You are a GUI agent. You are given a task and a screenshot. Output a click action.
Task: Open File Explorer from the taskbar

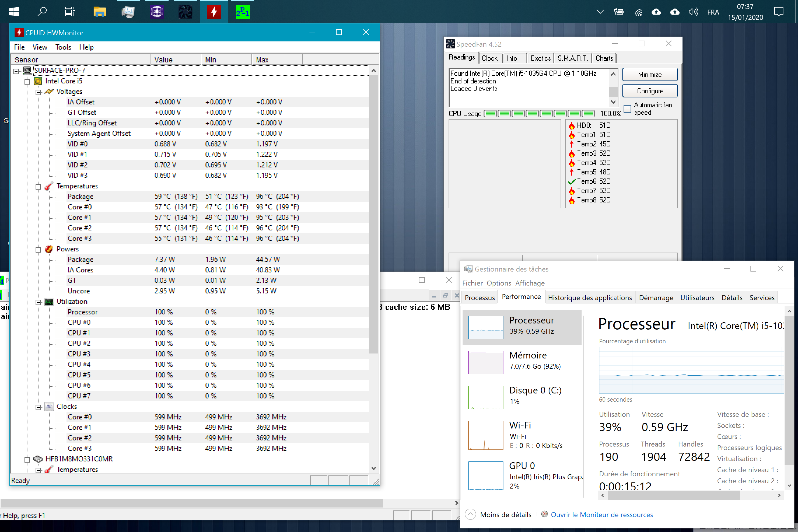pyautogui.click(x=99, y=12)
